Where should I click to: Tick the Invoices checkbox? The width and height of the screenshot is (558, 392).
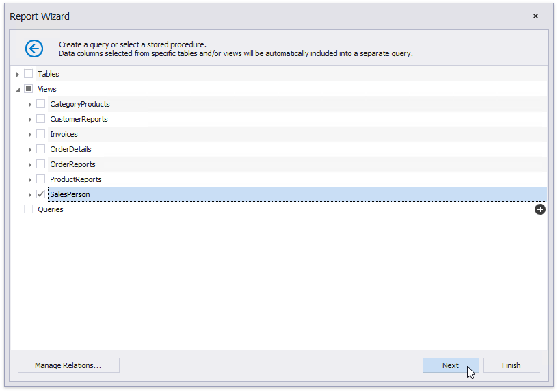click(41, 134)
